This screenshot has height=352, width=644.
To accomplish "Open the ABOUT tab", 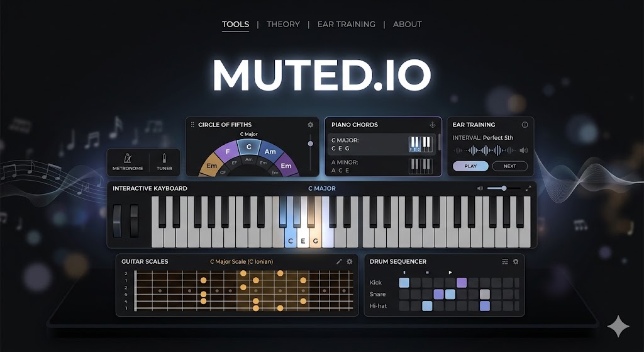I will click(x=407, y=25).
